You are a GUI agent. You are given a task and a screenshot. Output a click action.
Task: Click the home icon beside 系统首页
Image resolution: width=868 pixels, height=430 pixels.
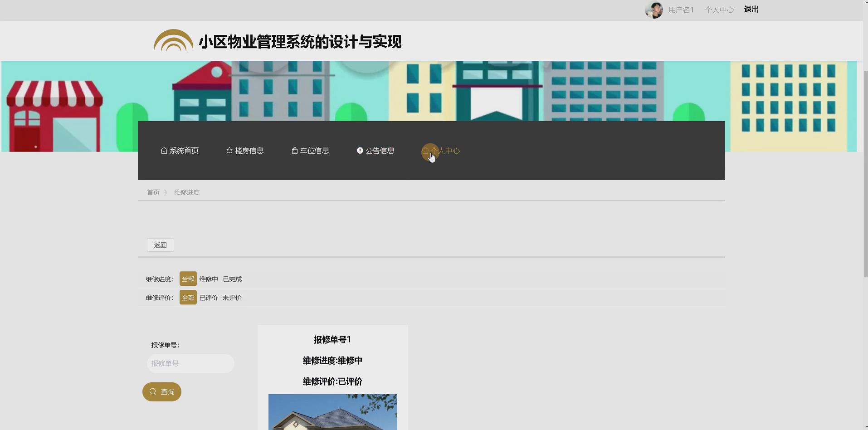(x=164, y=150)
